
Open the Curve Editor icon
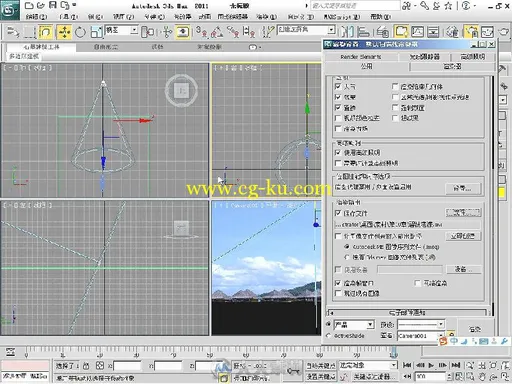(x=417, y=32)
